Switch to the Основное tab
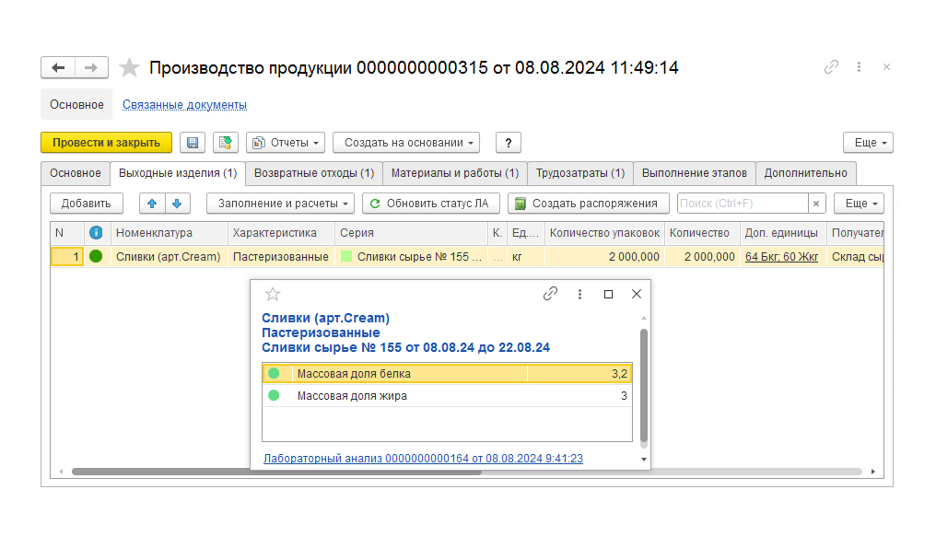This screenshot has height=560, width=936. pos(76,173)
